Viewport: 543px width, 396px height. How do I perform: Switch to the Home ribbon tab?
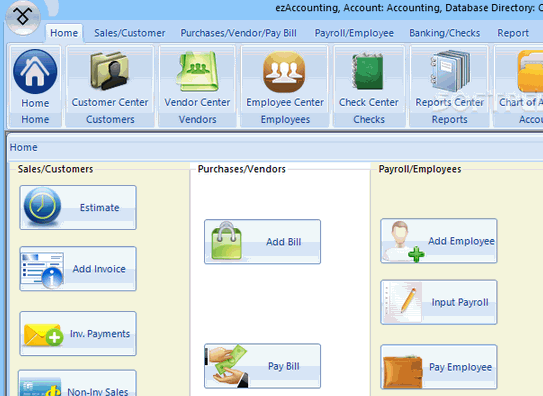(x=64, y=33)
